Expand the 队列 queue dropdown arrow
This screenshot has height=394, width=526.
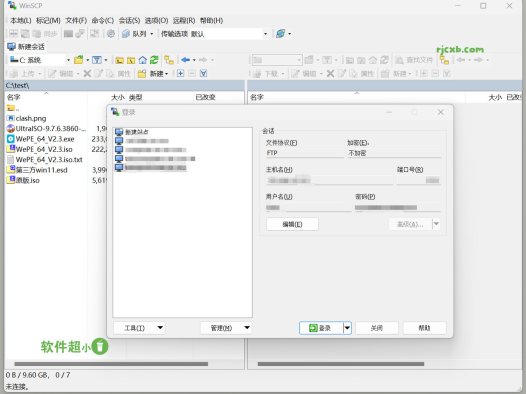pyautogui.click(x=151, y=34)
